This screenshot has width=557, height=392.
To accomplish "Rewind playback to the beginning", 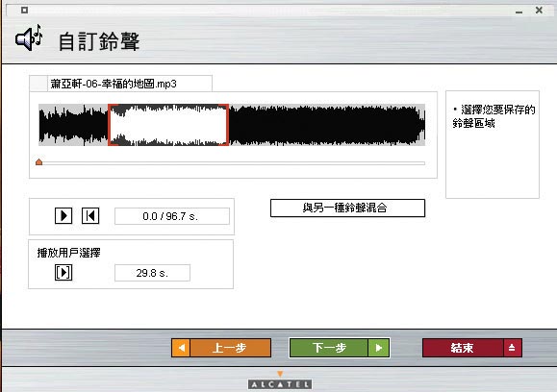I will click(x=90, y=215).
